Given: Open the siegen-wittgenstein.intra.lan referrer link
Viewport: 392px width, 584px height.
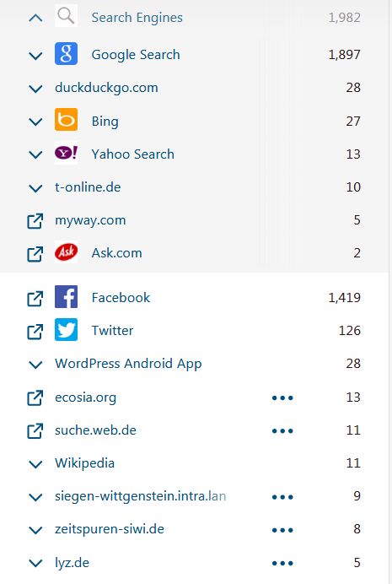Looking at the screenshot, I should coord(141,496).
